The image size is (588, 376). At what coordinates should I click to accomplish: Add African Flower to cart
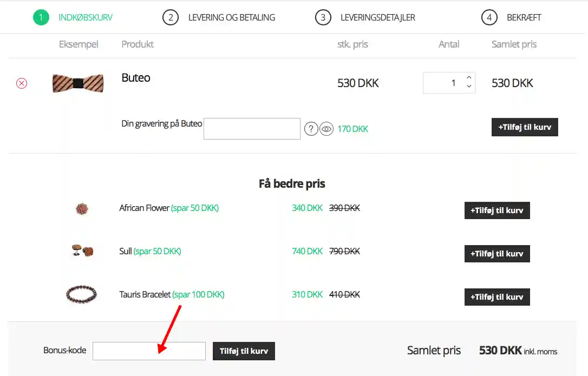pos(497,210)
